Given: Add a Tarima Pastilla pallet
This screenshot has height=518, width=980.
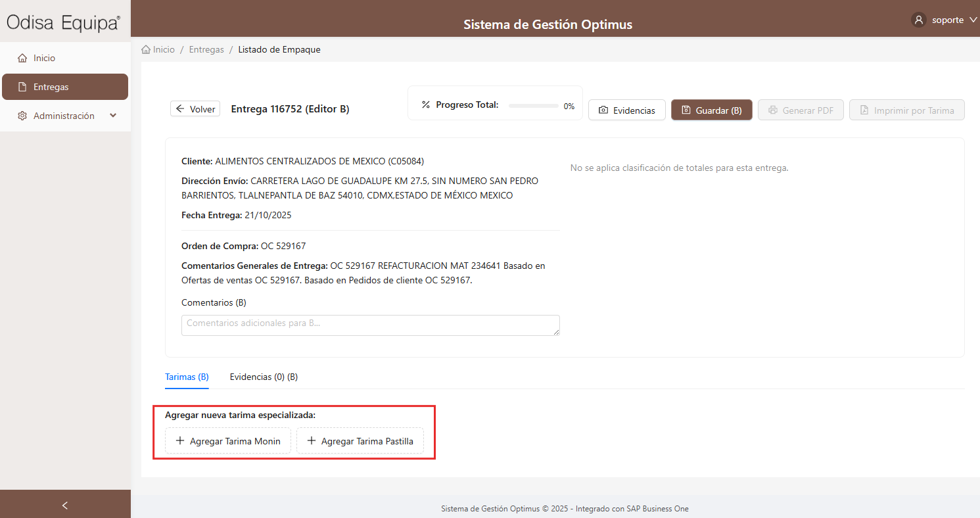Looking at the screenshot, I should click(x=360, y=440).
